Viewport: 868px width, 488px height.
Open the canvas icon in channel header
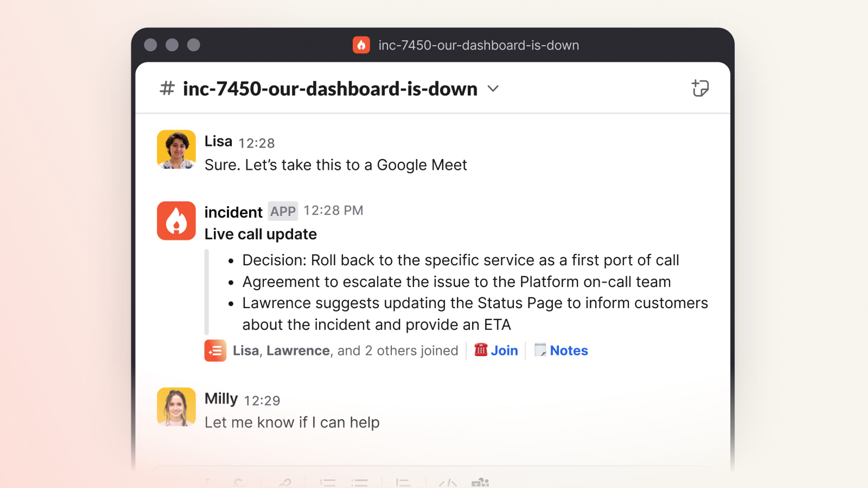(x=700, y=88)
